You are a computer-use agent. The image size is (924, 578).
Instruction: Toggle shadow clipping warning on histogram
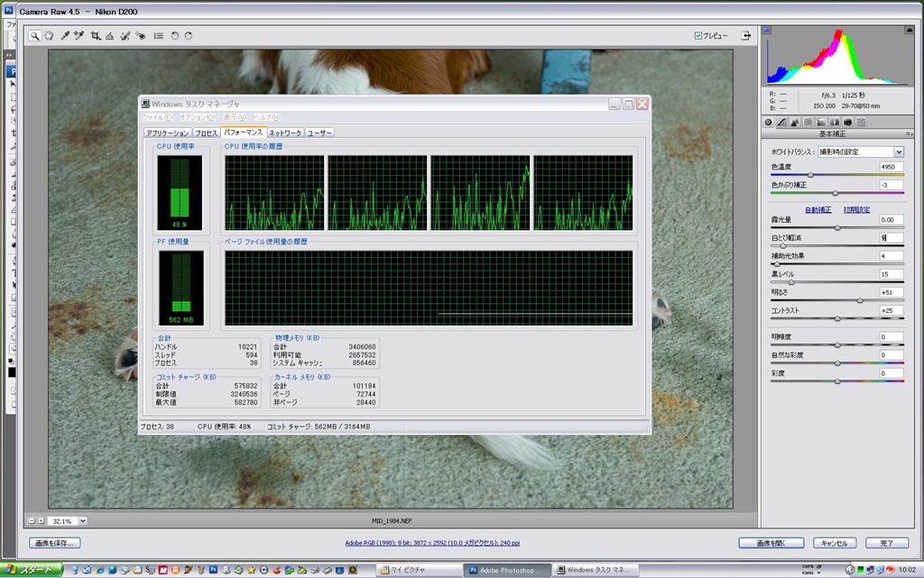[768, 31]
